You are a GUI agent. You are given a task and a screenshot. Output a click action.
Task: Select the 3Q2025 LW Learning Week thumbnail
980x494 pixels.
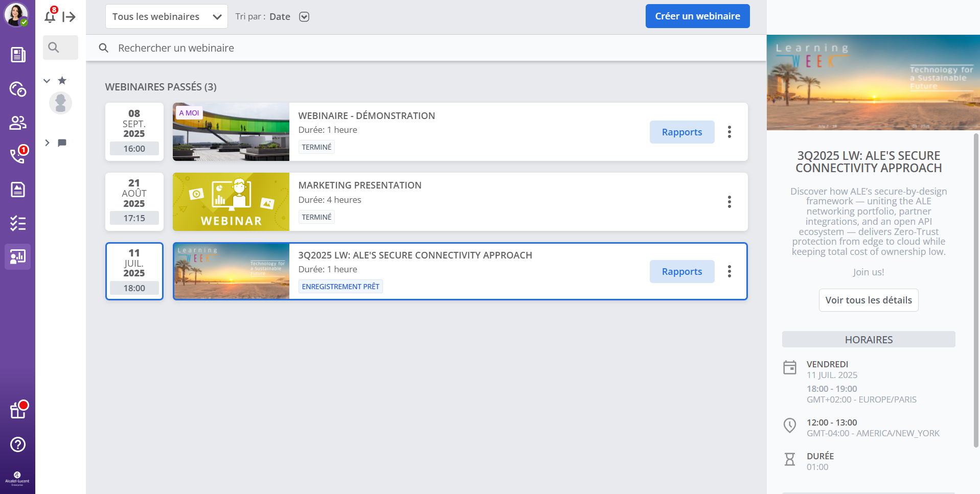tap(232, 271)
